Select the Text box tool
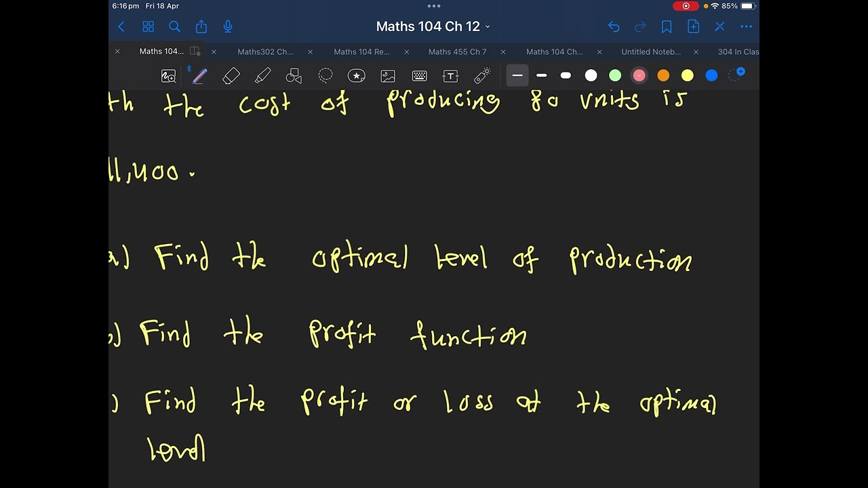Viewport: 868px width, 488px height. click(x=451, y=76)
